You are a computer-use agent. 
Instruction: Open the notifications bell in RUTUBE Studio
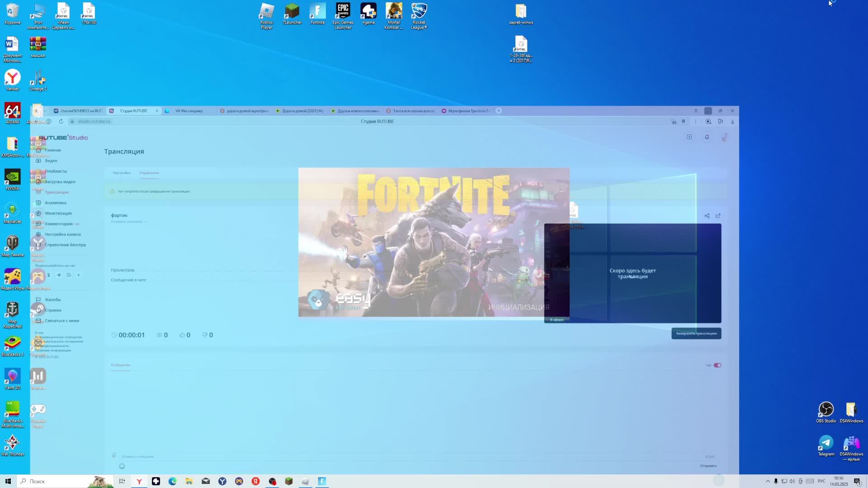(x=707, y=137)
